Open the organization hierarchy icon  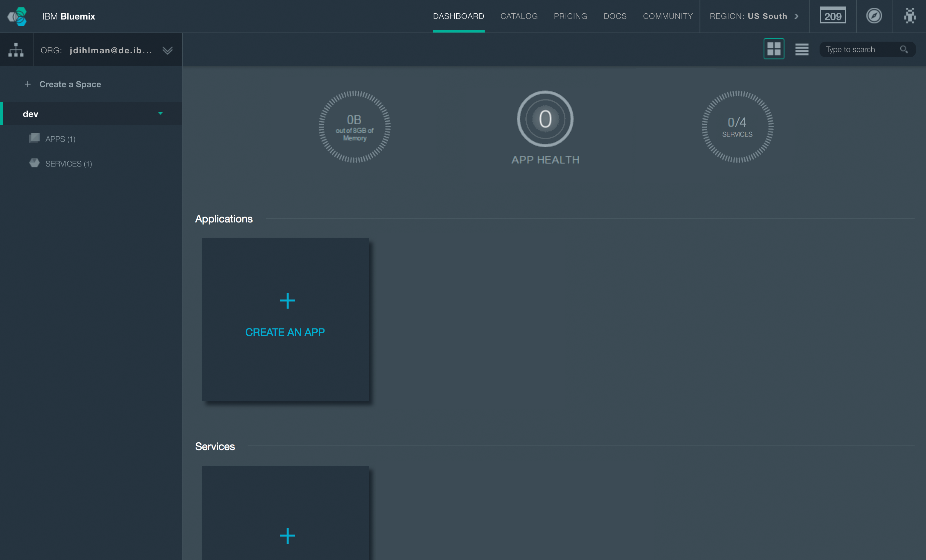(16, 49)
